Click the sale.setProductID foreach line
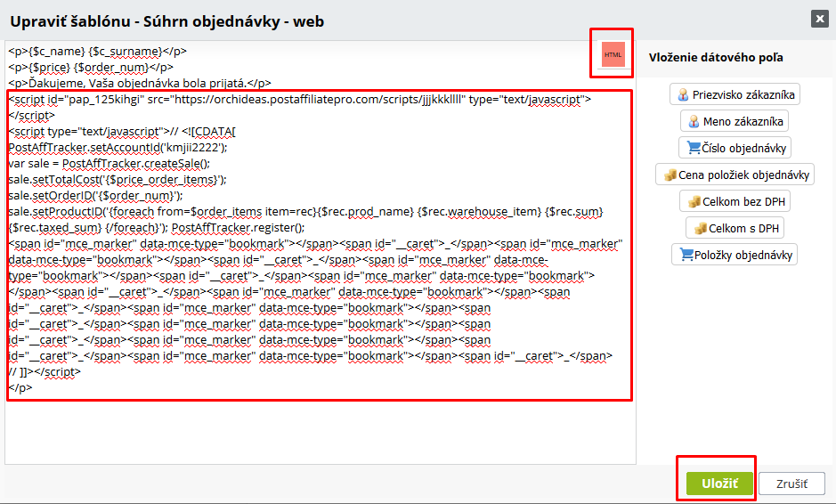The width and height of the screenshot is (836, 504). click(x=305, y=211)
